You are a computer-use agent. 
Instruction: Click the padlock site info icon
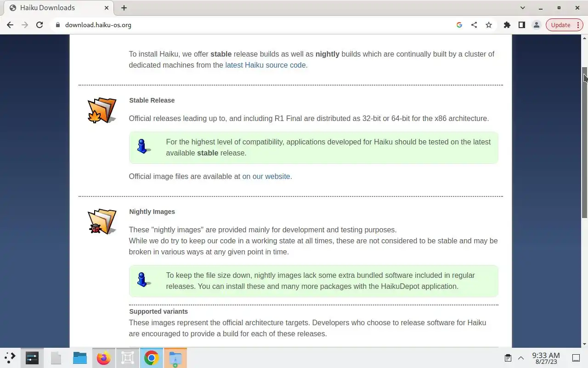tap(58, 25)
